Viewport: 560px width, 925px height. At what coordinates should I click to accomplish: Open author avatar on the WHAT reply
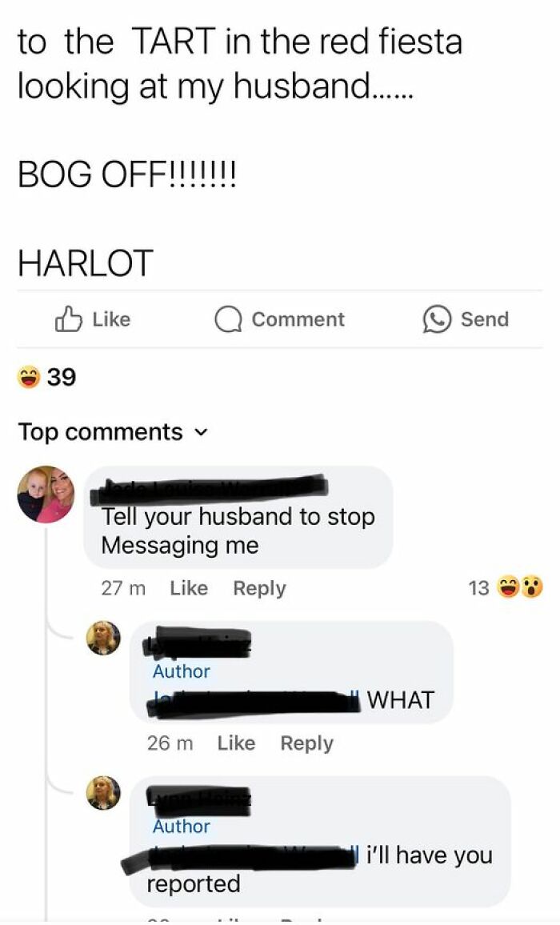point(103,638)
